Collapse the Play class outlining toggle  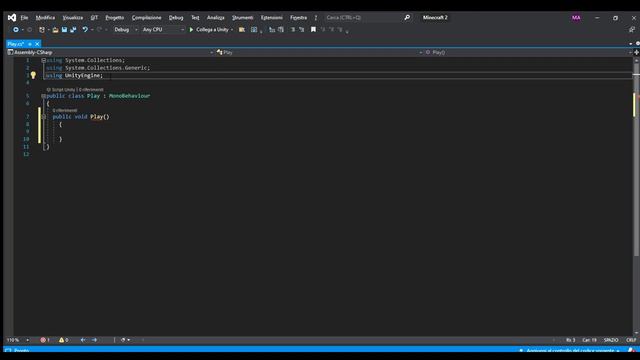tap(44, 96)
